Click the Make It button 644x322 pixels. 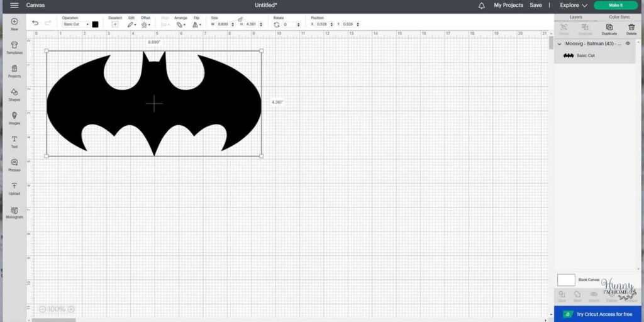click(x=615, y=5)
